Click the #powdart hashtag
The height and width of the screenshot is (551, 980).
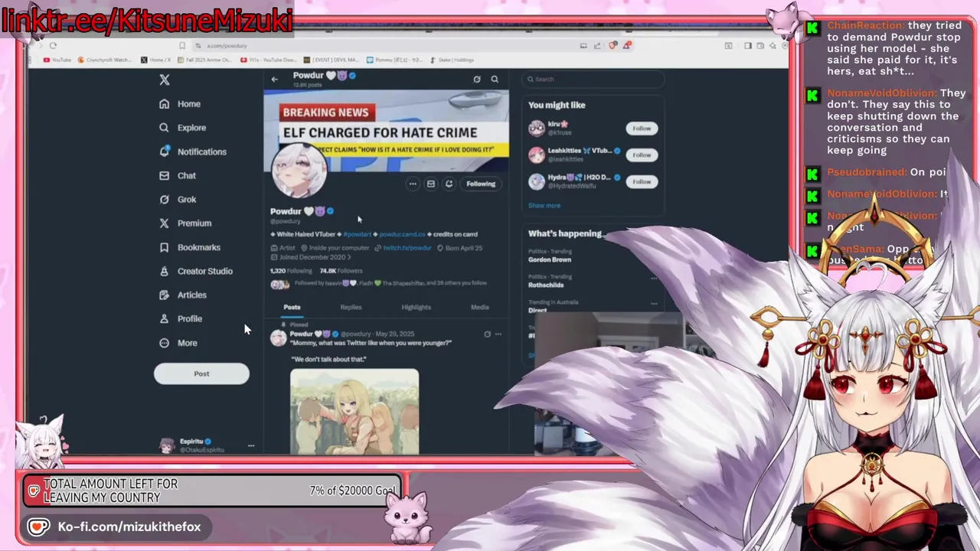(x=357, y=234)
